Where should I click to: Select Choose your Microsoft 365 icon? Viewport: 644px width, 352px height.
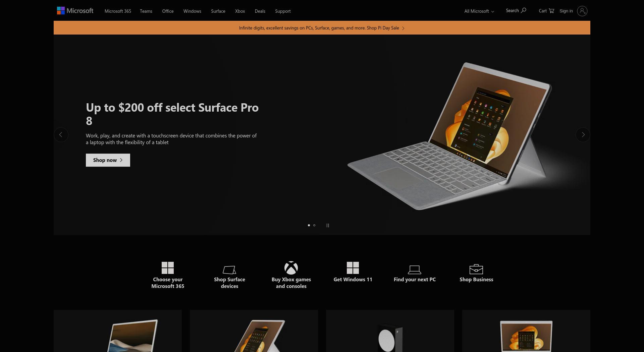click(x=168, y=268)
